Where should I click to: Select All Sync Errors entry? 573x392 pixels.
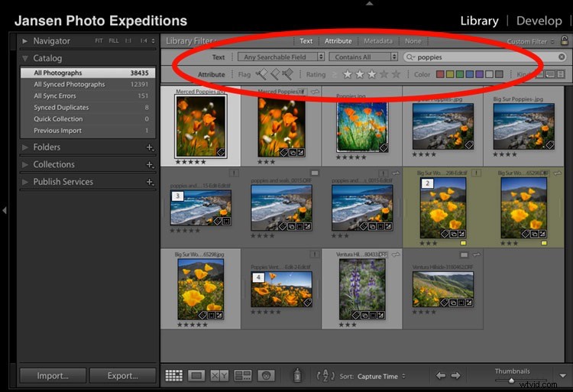click(88, 96)
